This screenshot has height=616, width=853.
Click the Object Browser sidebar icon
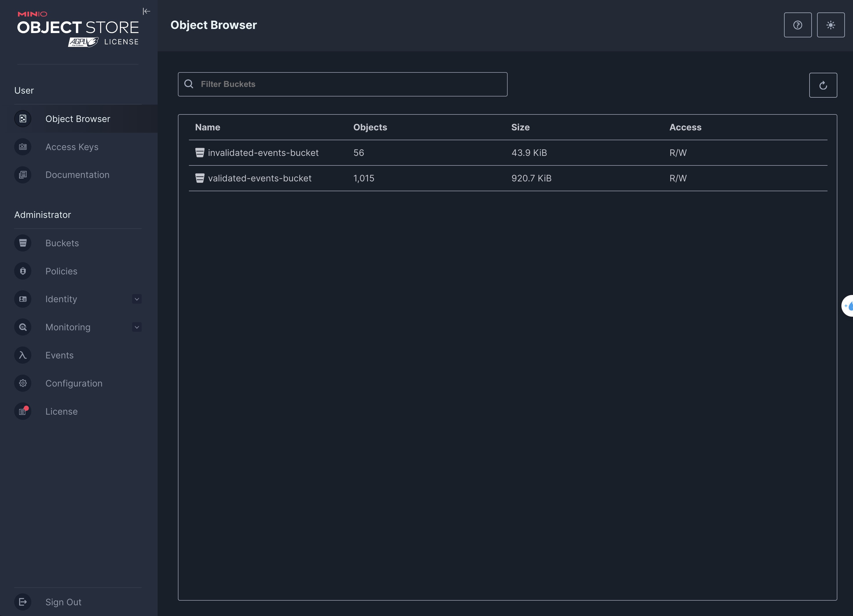click(x=23, y=119)
